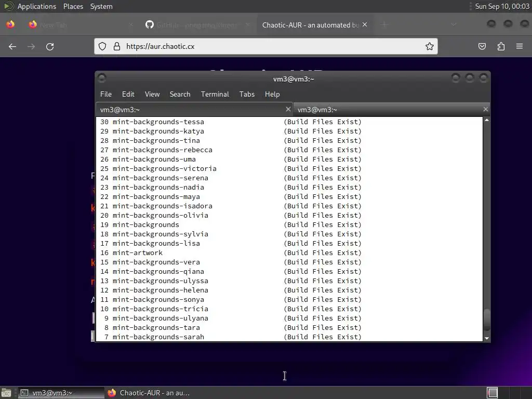Viewport: 532px width, 399px height.
Task: Click terminal window title vm3@vm3:~
Action: click(x=294, y=79)
